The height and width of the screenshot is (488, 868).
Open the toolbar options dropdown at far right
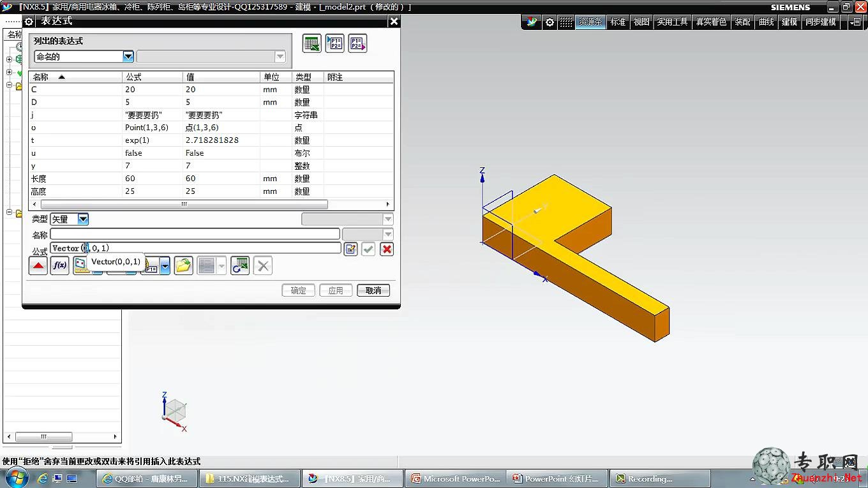[x=856, y=22]
